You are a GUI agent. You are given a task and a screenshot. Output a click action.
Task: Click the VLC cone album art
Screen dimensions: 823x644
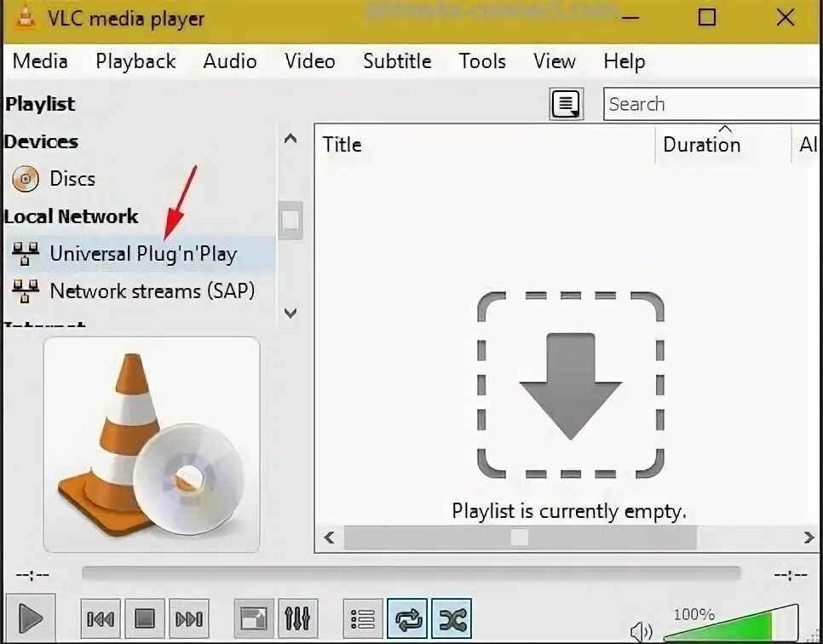coord(152,445)
